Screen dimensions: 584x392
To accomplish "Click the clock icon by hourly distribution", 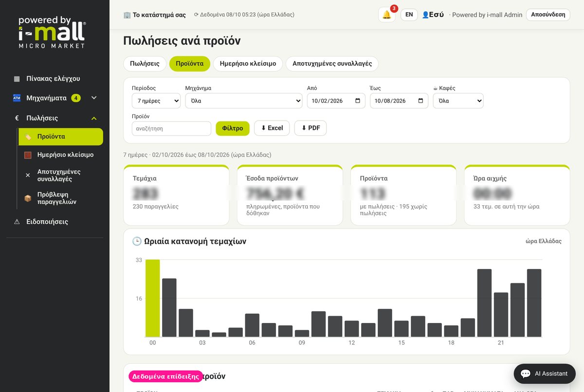I will (x=137, y=241).
